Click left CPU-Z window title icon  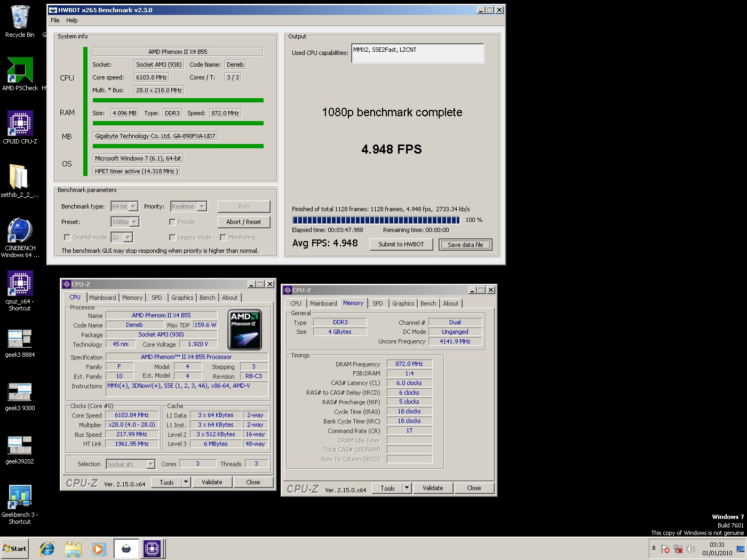[67, 284]
